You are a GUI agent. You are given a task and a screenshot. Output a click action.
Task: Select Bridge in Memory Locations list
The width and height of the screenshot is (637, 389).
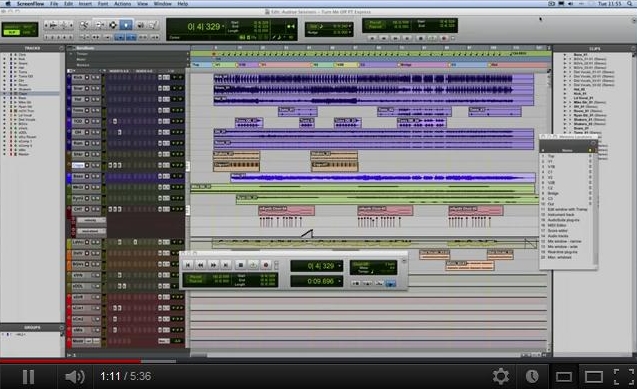coord(553,193)
